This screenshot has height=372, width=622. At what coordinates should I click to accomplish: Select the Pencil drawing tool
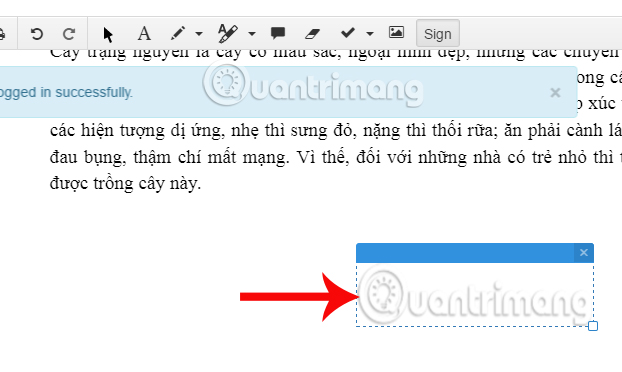coord(178,33)
